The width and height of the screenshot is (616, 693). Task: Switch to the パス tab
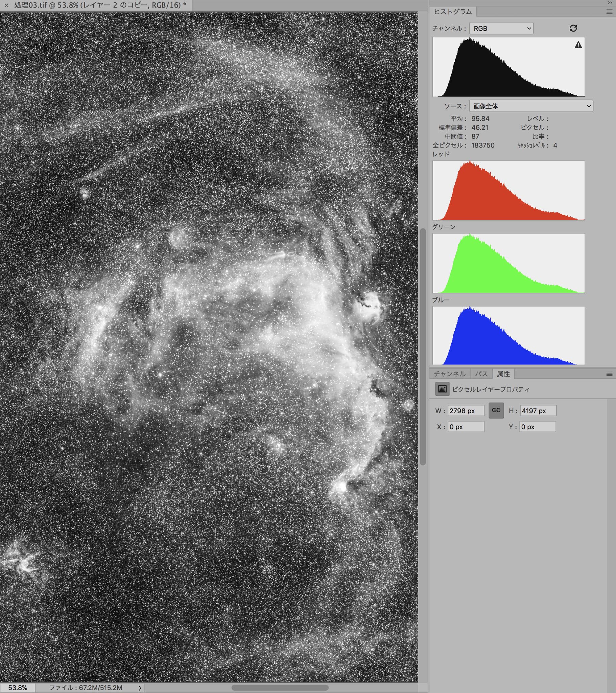[x=481, y=374]
